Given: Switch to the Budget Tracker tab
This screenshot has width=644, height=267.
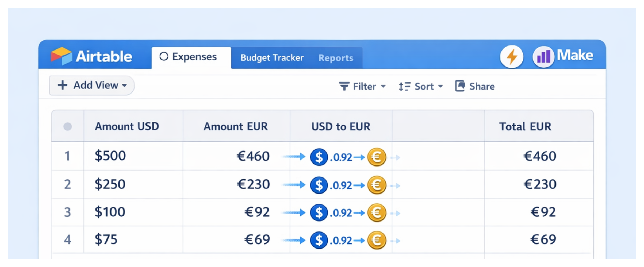Looking at the screenshot, I should tap(272, 57).
